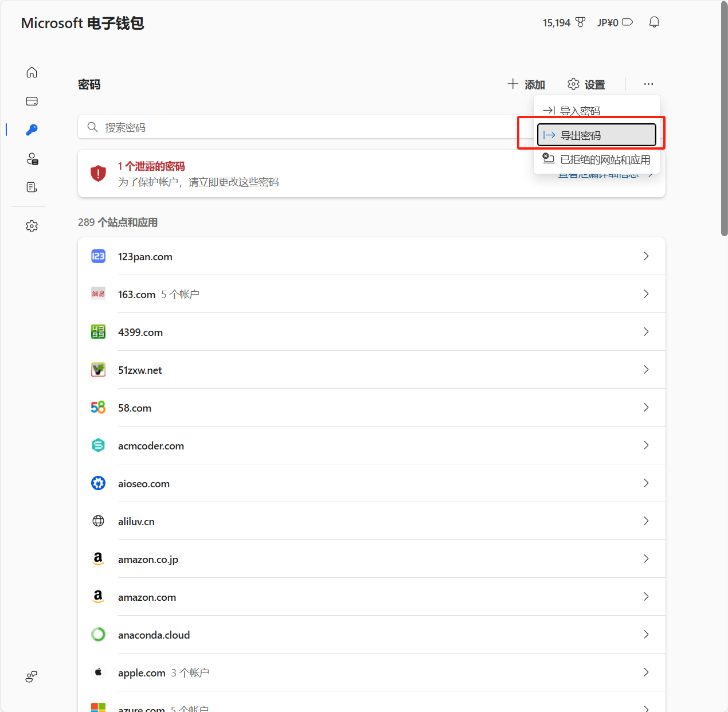Open the document list icon in sidebar

(32, 187)
